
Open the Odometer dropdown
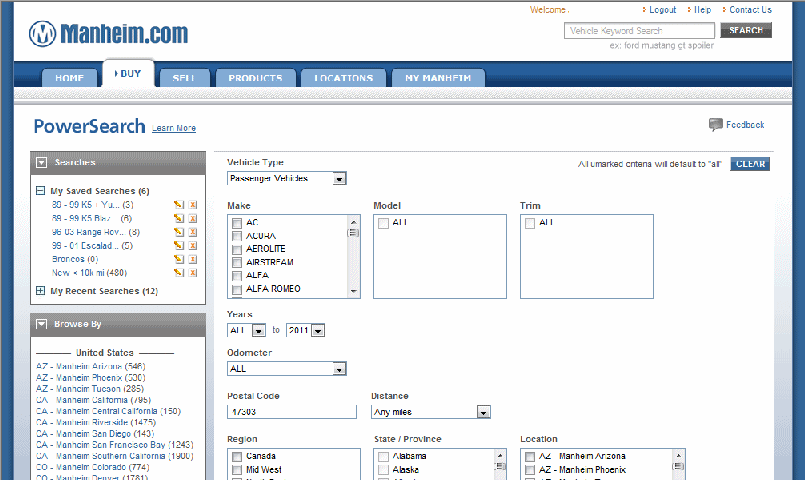pyautogui.click(x=287, y=369)
